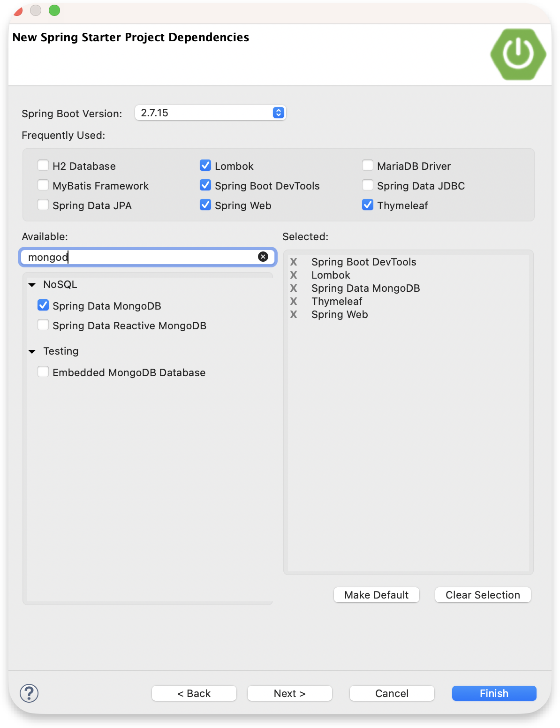Click Finish to create the project
This screenshot has width=560, height=728.
(x=494, y=693)
